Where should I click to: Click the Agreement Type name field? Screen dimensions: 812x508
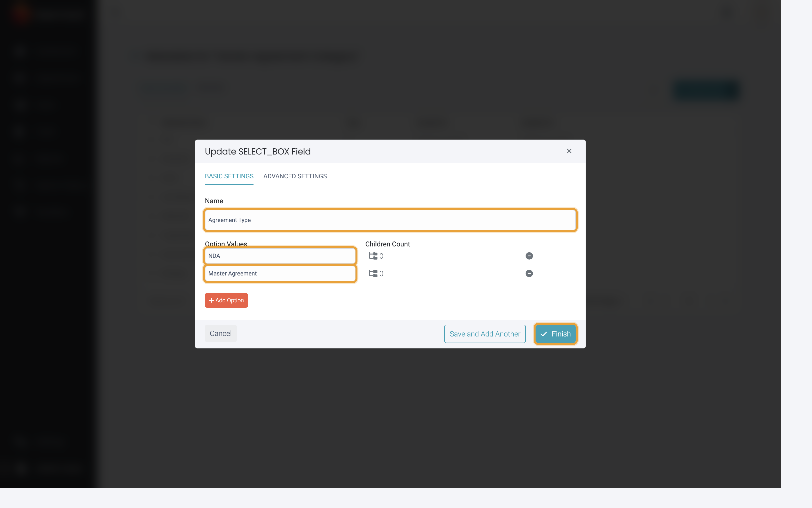pos(390,220)
